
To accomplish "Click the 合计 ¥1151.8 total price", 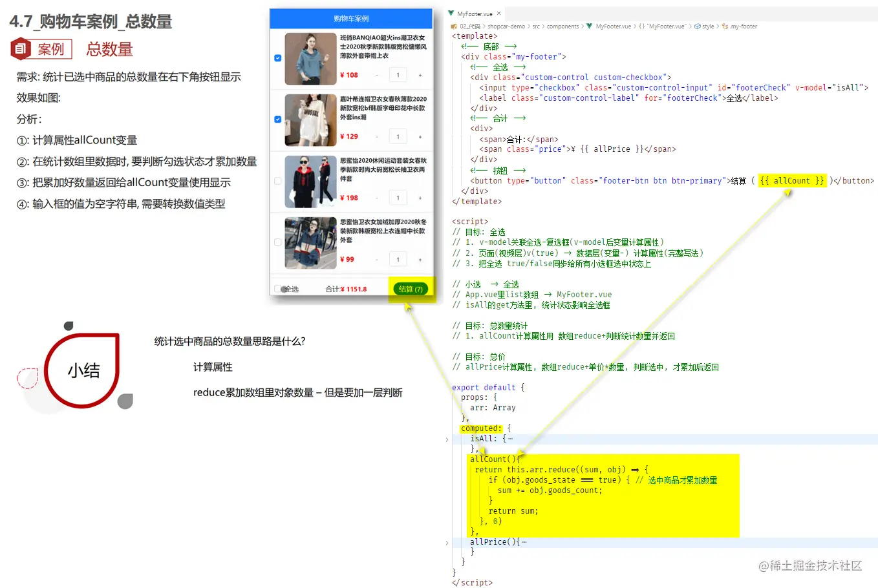I will click(x=346, y=289).
